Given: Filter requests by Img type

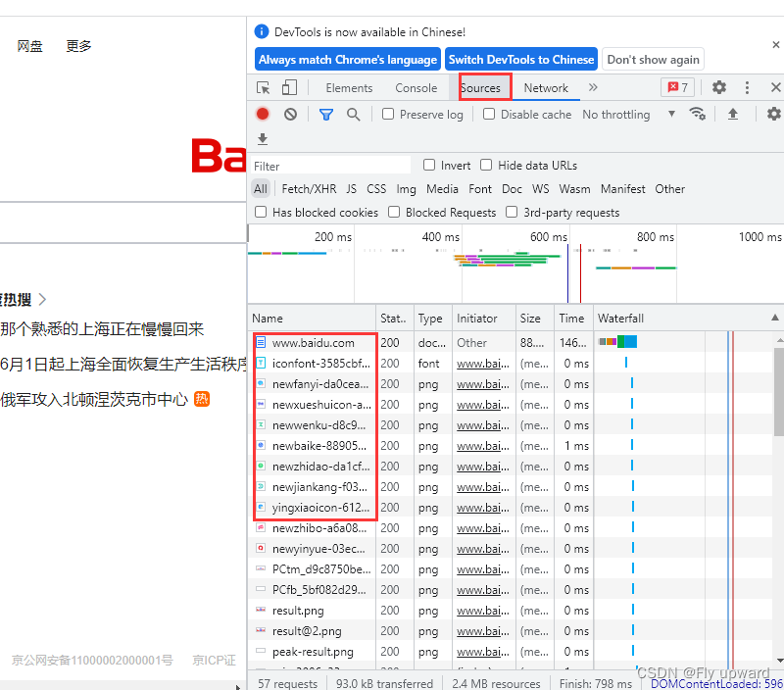Looking at the screenshot, I should pos(406,189).
